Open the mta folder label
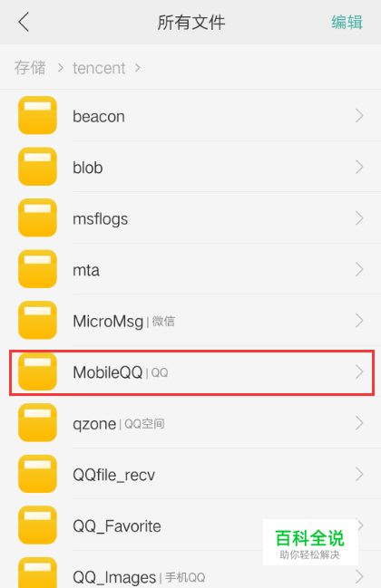 [86, 270]
